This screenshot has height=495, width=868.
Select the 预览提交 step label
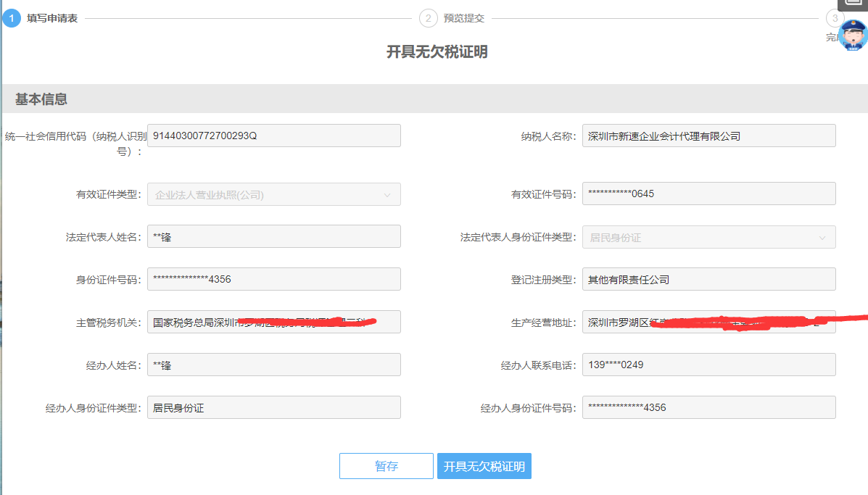click(463, 18)
